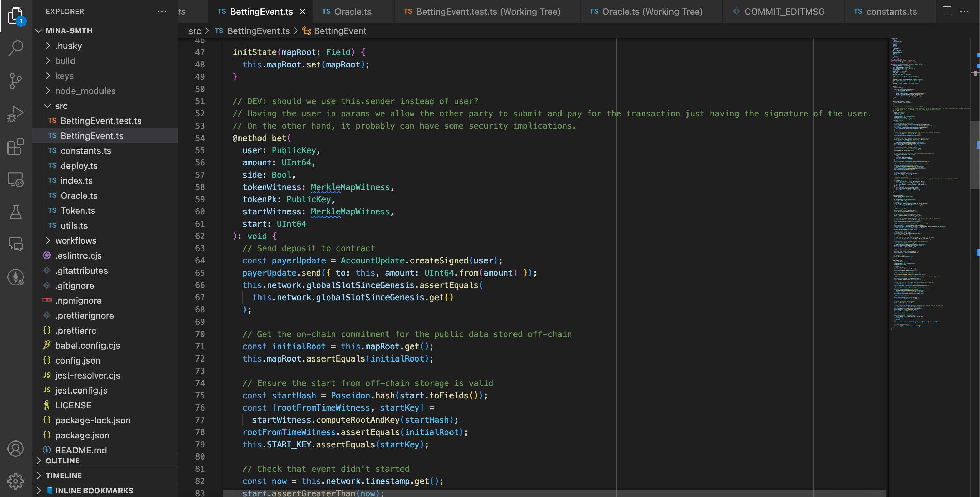Open .gitignore file
980x497 pixels.
click(x=105, y=285)
